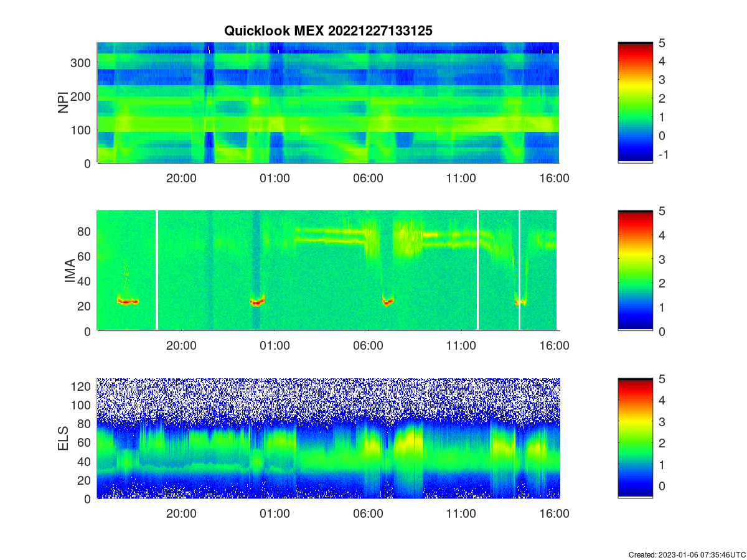Click the 40 tick on ELS axis
Viewport: 747px width, 560px height.
85,462
